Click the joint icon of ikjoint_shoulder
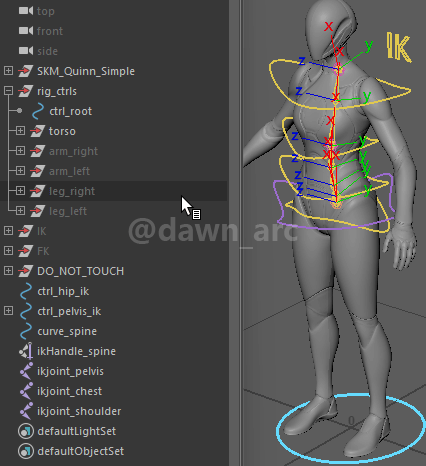Viewport: 426px width, 466px height. point(26,411)
